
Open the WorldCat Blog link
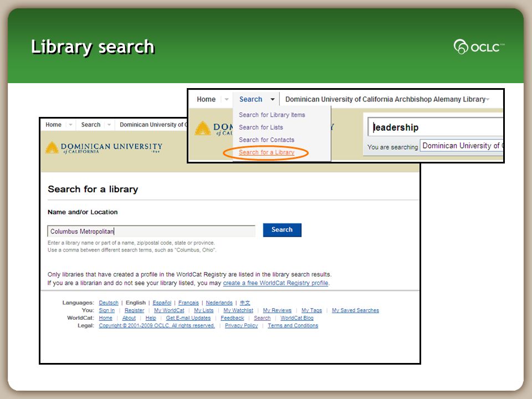[x=297, y=318]
